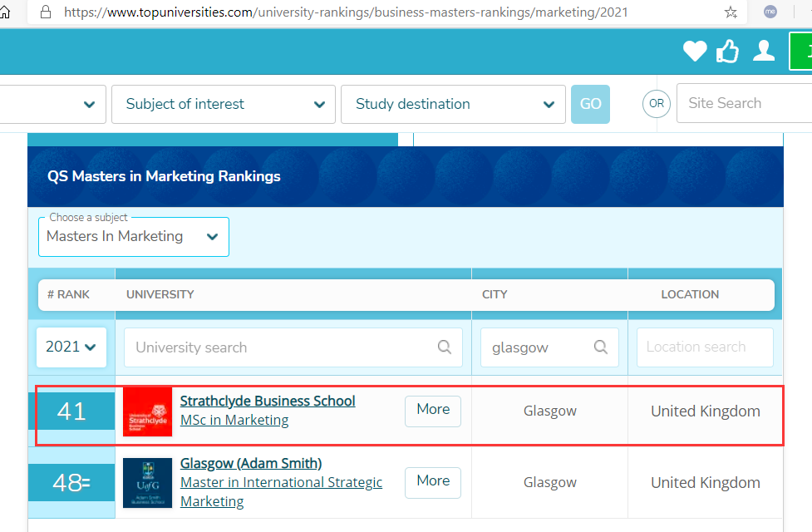This screenshot has width=812, height=532.
Task: Expand the Masters In Marketing subject dropdown
Action: (x=134, y=237)
